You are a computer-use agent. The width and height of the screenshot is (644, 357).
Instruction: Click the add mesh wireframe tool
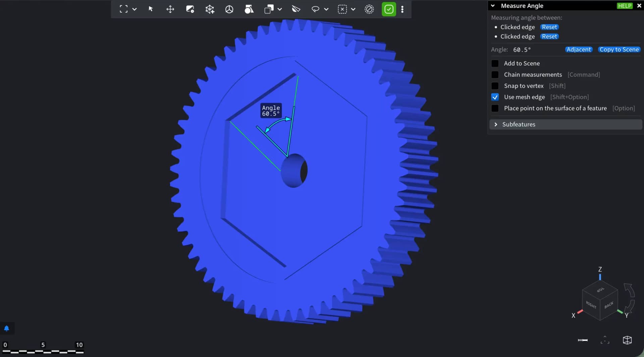tap(210, 9)
